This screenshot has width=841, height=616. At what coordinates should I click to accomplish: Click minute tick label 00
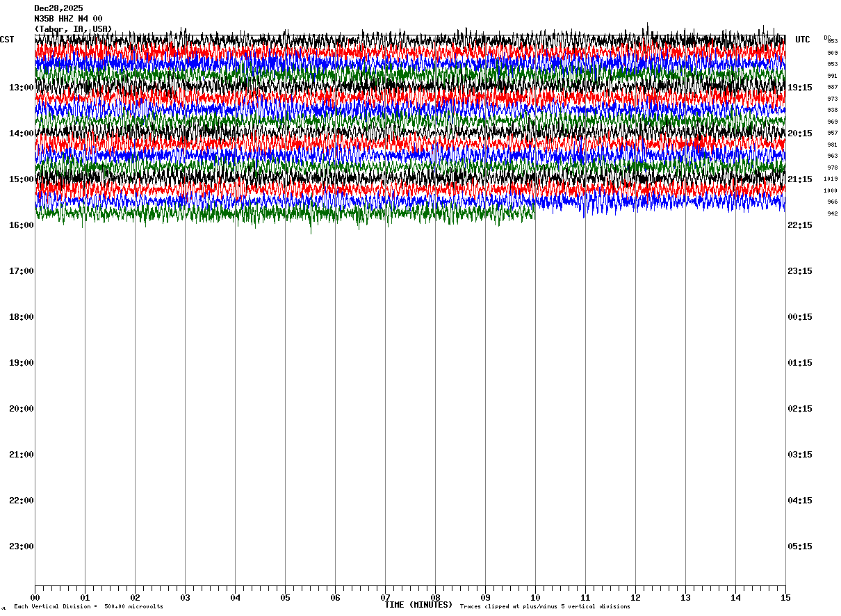click(35, 598)
